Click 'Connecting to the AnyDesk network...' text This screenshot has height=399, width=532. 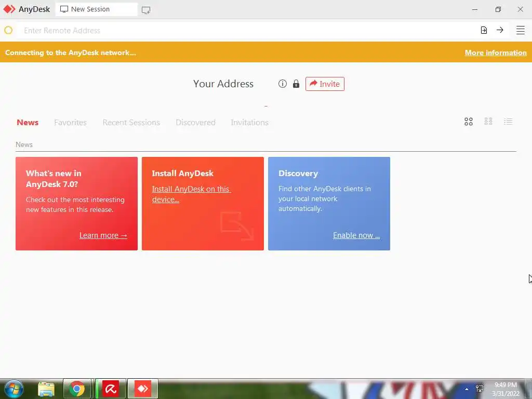pyautogui.click(x=71, y=52)
